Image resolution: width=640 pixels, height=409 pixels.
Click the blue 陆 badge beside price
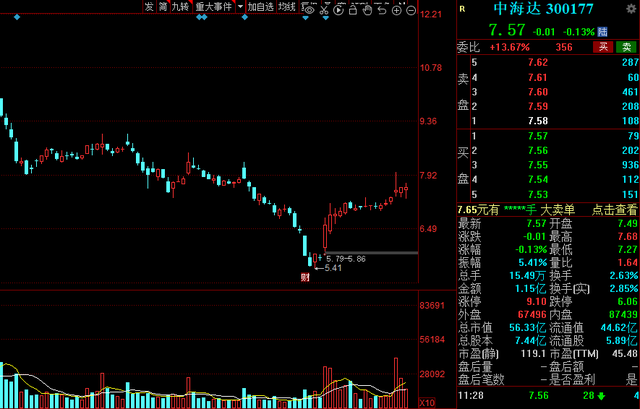click(602, 31)
